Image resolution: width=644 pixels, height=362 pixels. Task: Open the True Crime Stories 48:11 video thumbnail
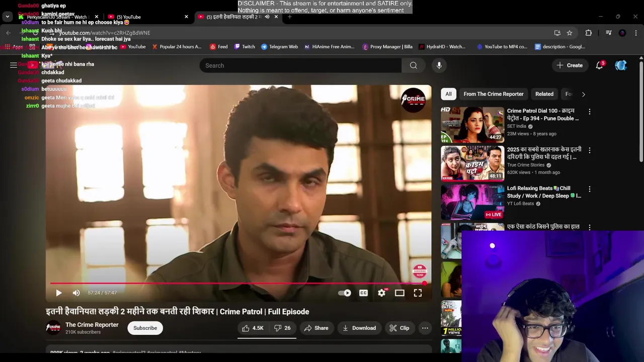click(x=472, y=163)
